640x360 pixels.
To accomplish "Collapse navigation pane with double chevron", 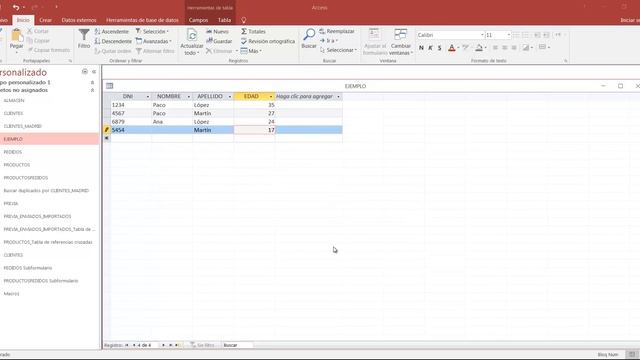I will (94, 71).
